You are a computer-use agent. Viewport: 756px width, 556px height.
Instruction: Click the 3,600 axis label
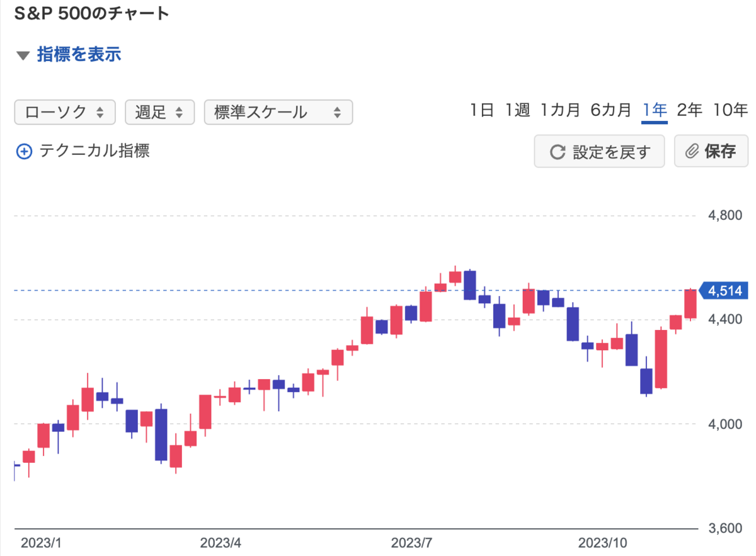pyautogui.click(x=725, y=529)
